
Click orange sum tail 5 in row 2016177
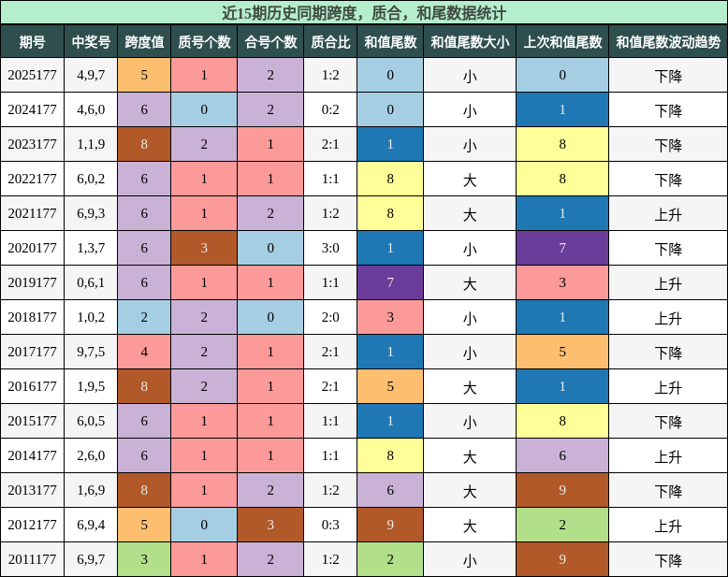tap(390, 386)
